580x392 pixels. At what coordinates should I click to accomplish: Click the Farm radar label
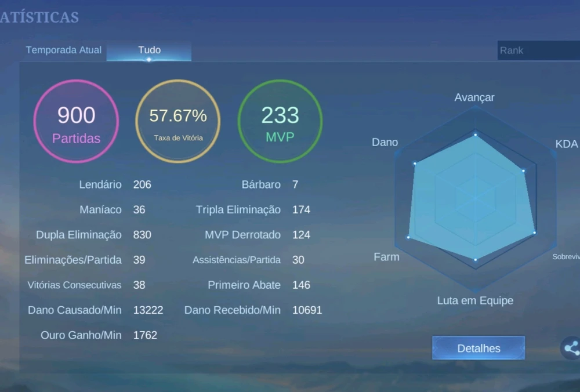pos(386,256)
